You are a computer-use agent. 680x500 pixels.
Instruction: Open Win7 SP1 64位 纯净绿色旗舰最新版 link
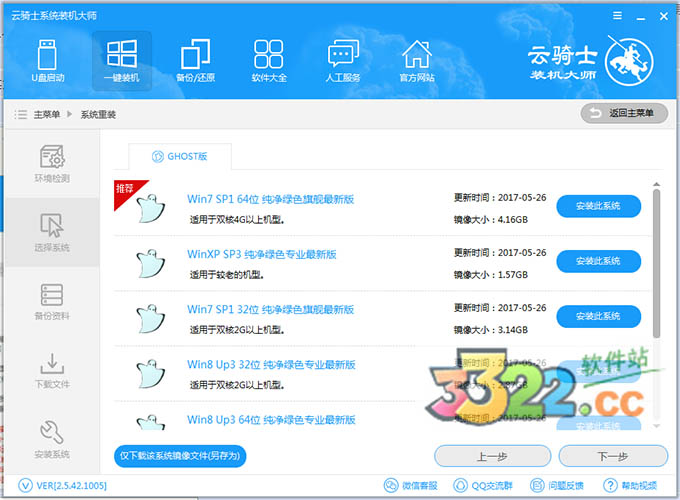coord(271,199)
